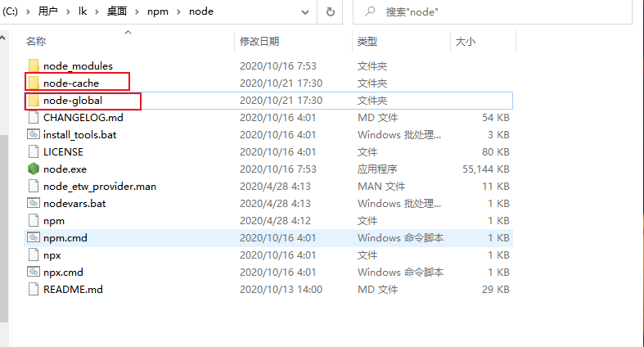Click npm.cmd's Windows 命令脚本 type cell

(x=400, y=238)
